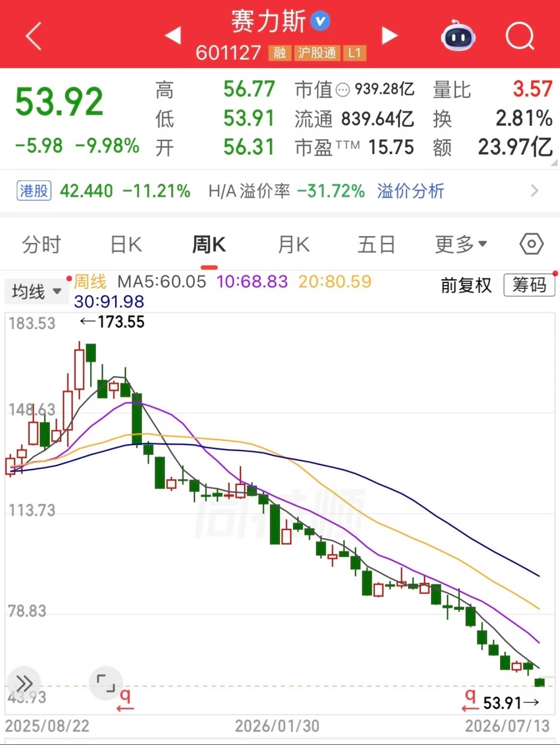Tap the current price 53.92
560x745 pixels.
coord(59,102)
